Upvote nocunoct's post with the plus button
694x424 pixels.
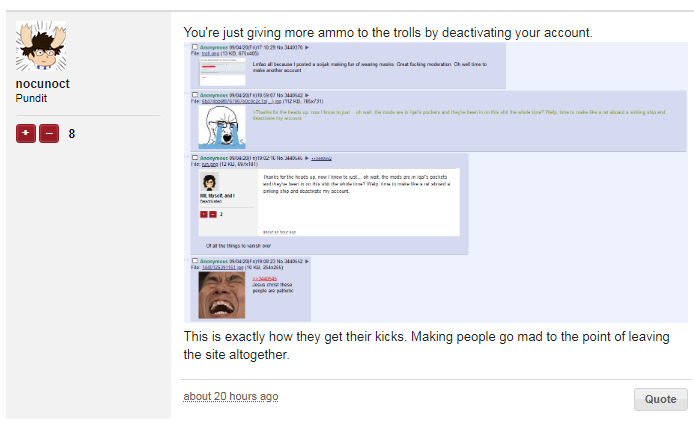pos(26,133)
